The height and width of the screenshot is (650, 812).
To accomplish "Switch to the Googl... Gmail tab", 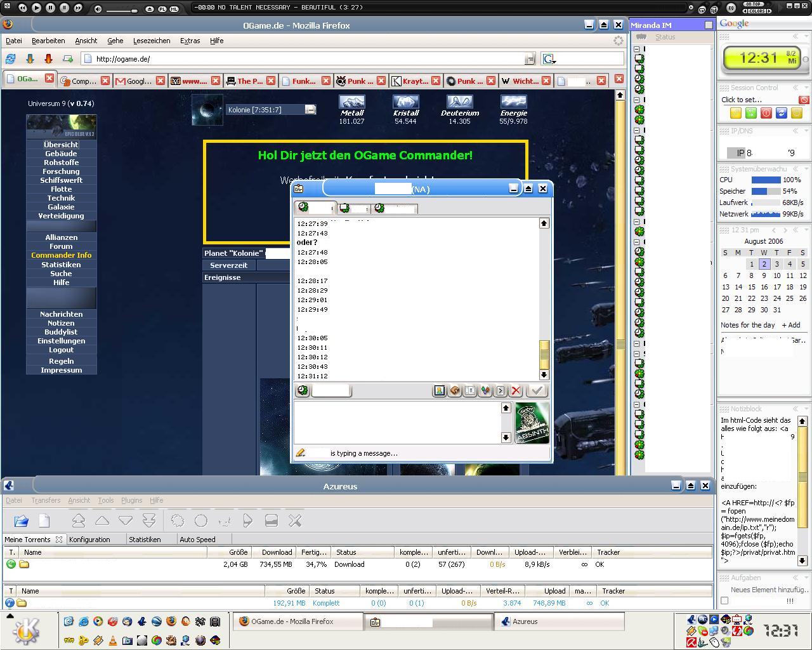I will 139,81.
